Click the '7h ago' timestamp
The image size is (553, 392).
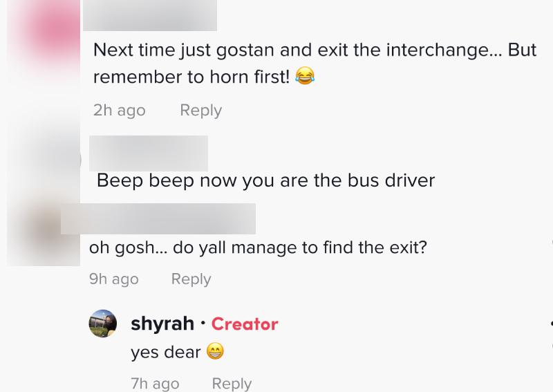pyautogui.click(x=155, y=384)
